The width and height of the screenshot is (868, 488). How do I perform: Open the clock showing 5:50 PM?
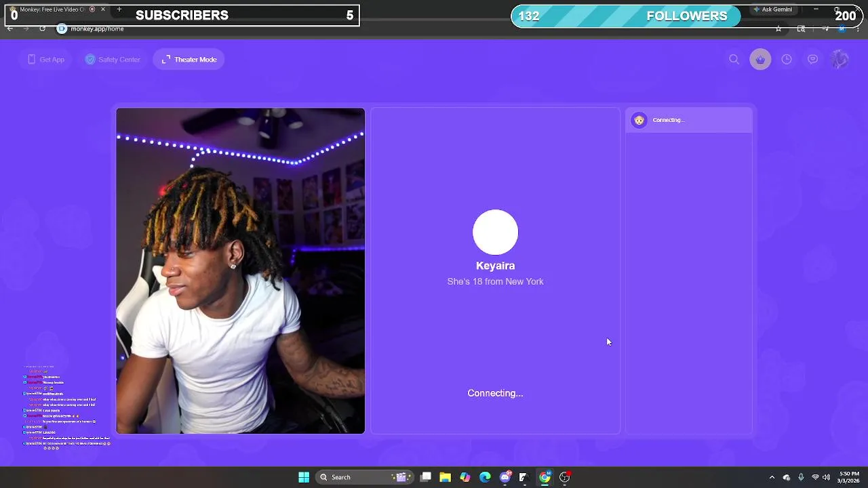pyautogui.click(x=848, y=477)
